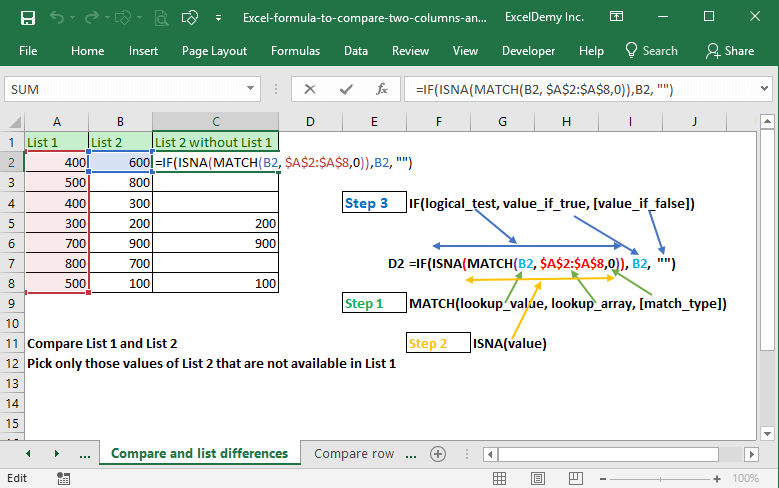The width and height of the screenshot is (779, 488).
Task: Open the Formulas tab
Action: (295, 51)
